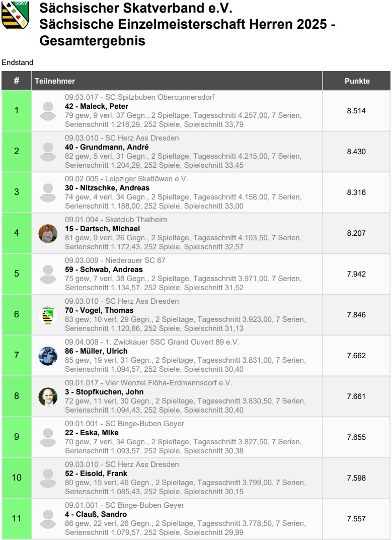The width and height of the screenshot is (392, 540).
Task: Click Sandro Clauß's placeholder avatar icon
Action: pos(48,519)
